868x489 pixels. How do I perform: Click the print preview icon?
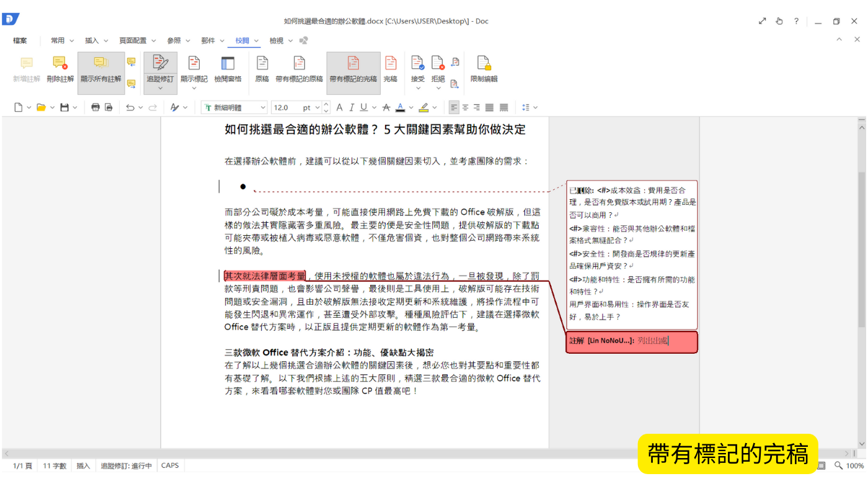pyautogui.click(x=108, y=107)
